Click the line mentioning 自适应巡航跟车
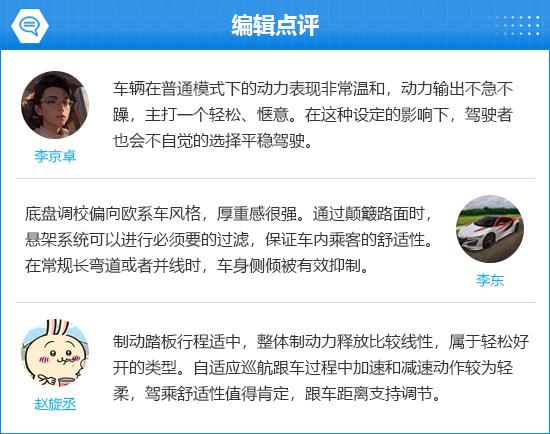Viewport: 550px width, 434px height. click(x=313, y=368)
